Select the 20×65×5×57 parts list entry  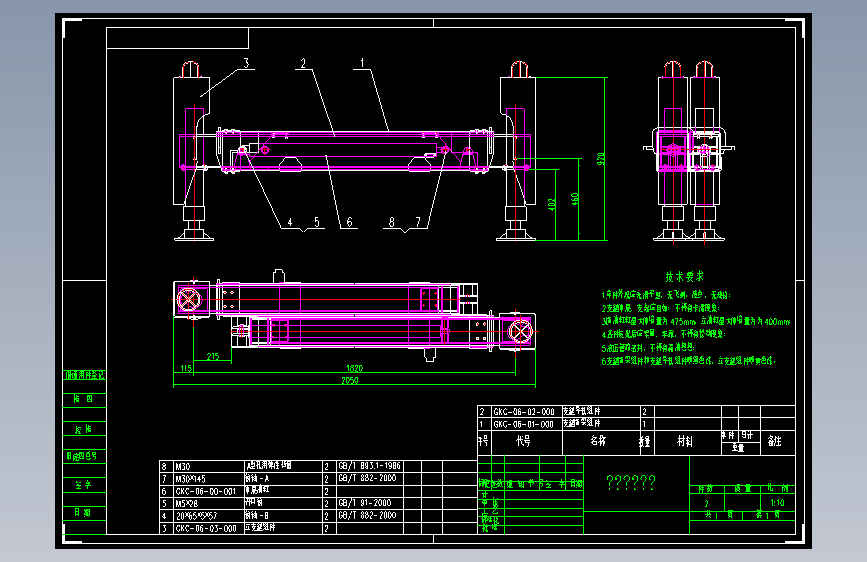[196, 516]
